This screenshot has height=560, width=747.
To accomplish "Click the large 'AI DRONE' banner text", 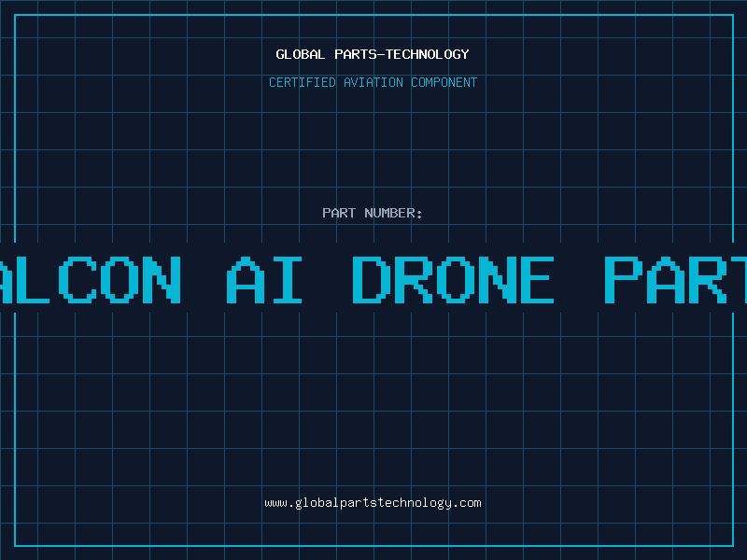I will (389, 280).
